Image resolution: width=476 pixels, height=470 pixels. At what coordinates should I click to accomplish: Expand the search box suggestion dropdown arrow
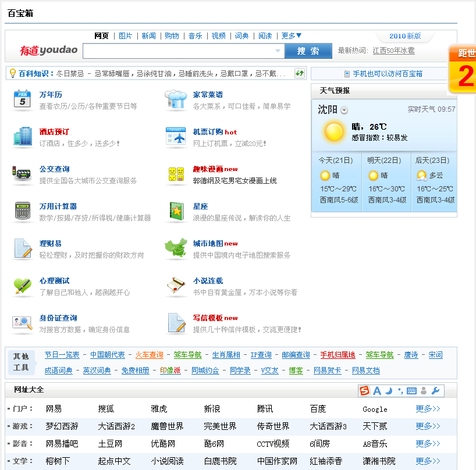tap(278, 51)
